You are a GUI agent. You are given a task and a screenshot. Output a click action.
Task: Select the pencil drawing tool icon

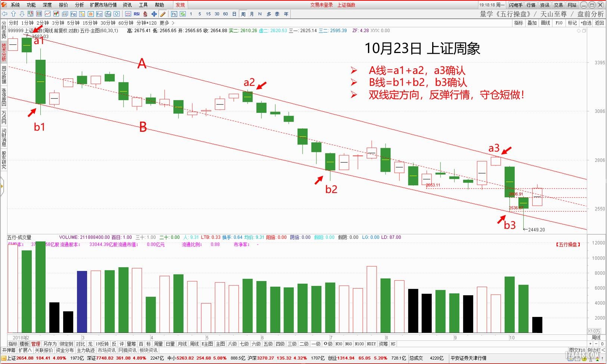[x=163, y=14]
